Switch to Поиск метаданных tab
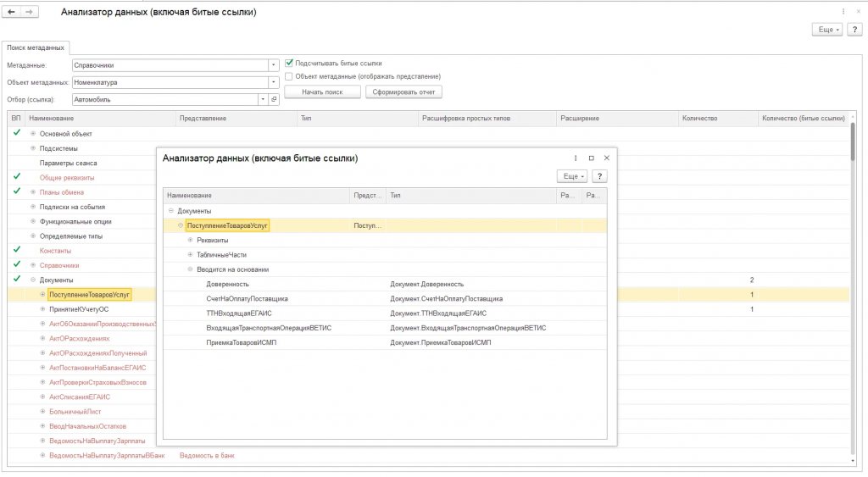Viewport: 868px width, 477px height. coord(36,47)
